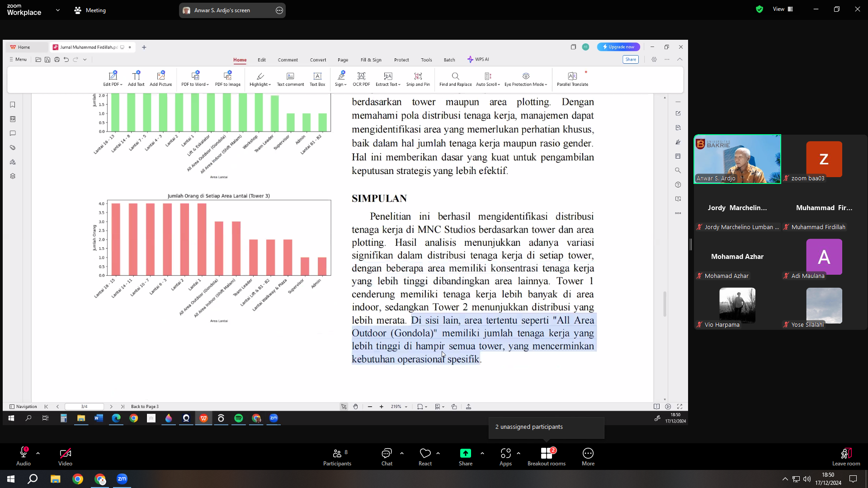
Task: Undo the last action
Action: 66,60
